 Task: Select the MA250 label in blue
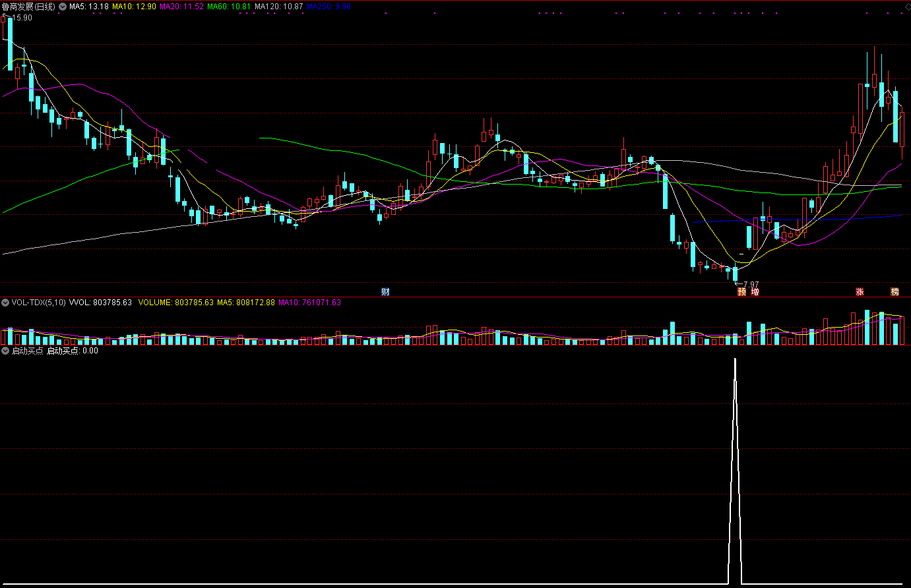[329, 6]
